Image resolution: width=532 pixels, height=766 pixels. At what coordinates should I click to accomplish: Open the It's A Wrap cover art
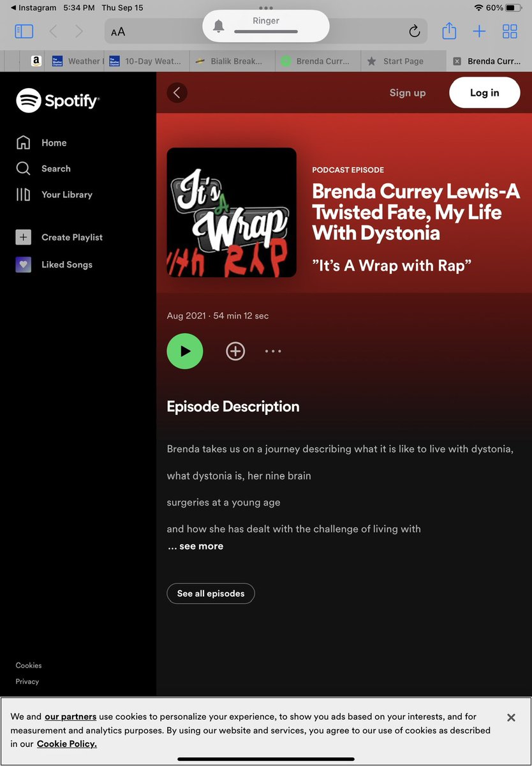pyautogui.click(x=232, y=213)
